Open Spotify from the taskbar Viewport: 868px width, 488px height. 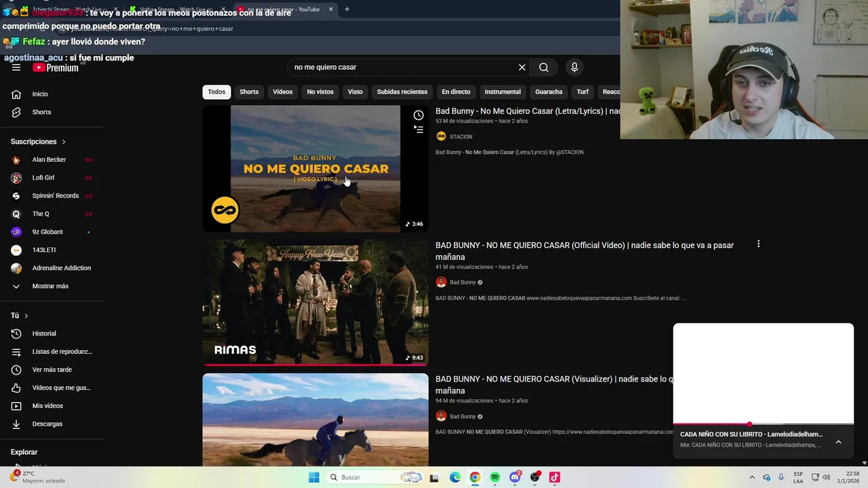pyautogui.click(x=495, y=477)
